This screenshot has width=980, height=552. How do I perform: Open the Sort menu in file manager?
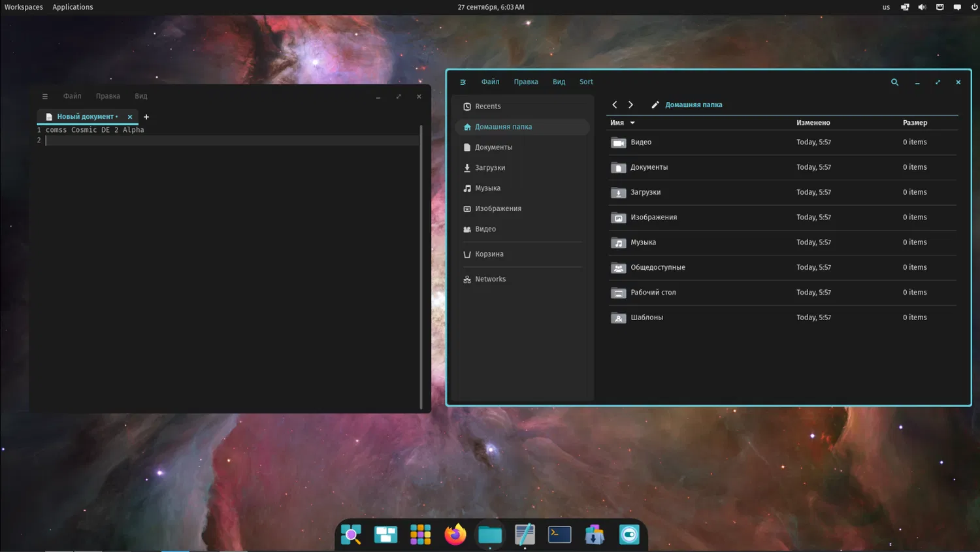(586, 82)
